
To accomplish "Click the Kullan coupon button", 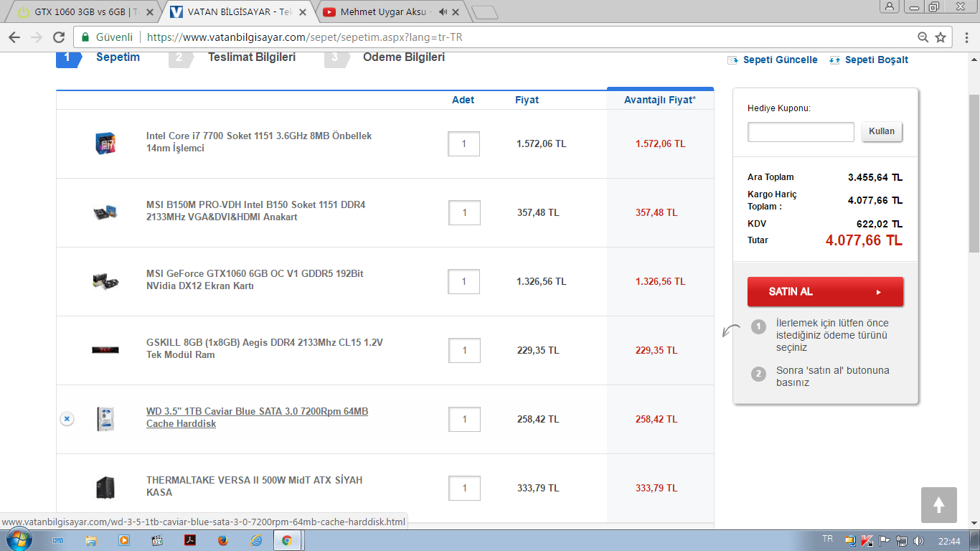I will (x=882, y=131).
